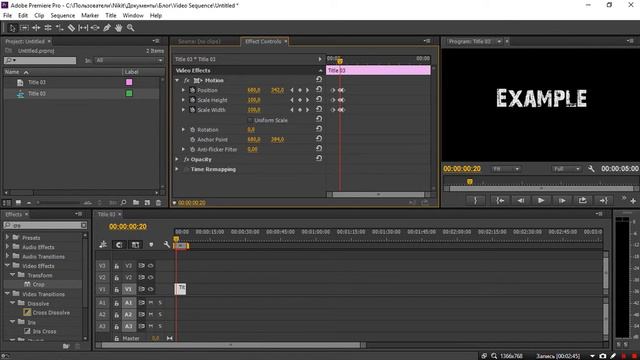Select the Rolling Edit tool

click(x=48, y=28)
